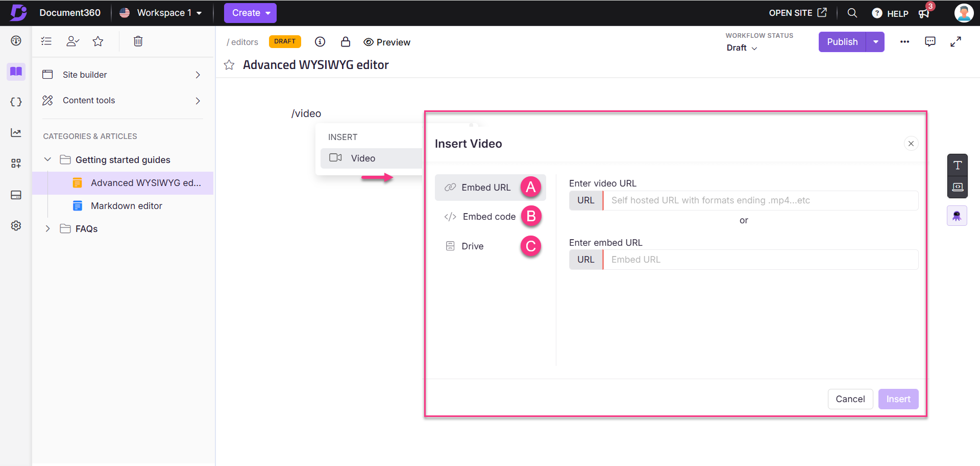Open the announcements megaphone icon
This screenshot has height=466, width=980.
[924, 13]
